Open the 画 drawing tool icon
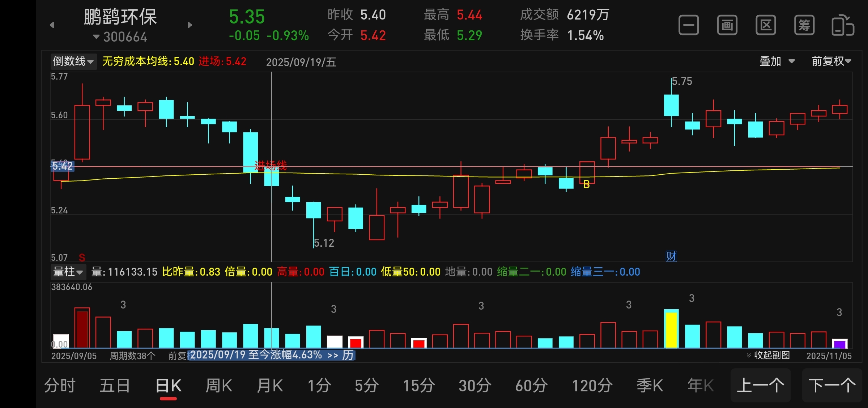 (727, 25)
